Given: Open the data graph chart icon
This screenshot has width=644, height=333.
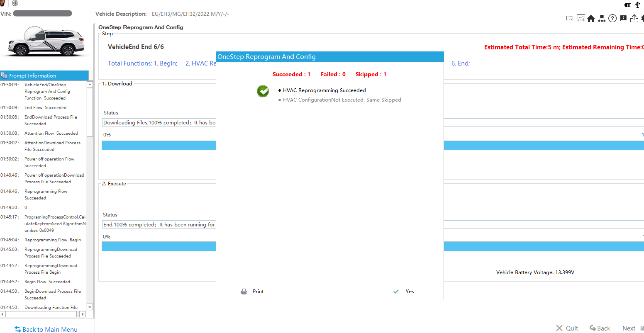Looking at the screenshot, I should pos(581,18).
